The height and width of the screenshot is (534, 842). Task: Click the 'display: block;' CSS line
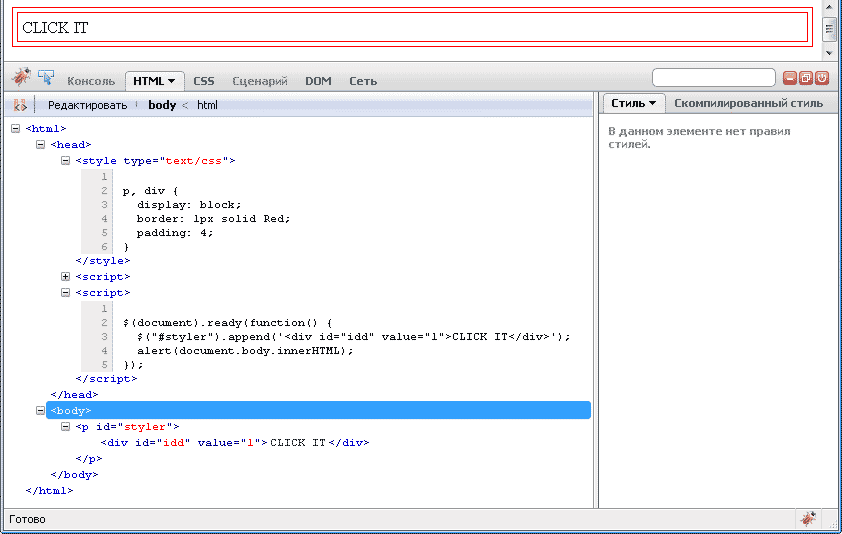click(189, 205)
